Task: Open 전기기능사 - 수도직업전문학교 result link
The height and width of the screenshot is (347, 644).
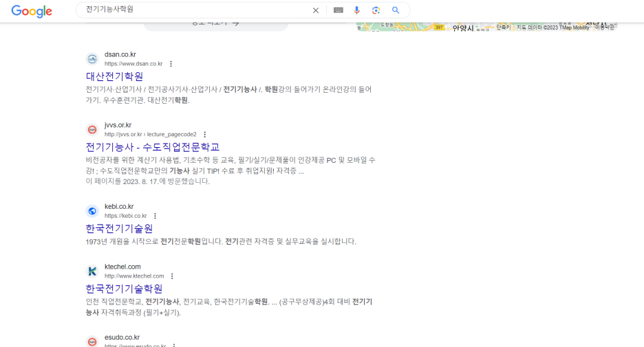Action: tap(152, 147)
